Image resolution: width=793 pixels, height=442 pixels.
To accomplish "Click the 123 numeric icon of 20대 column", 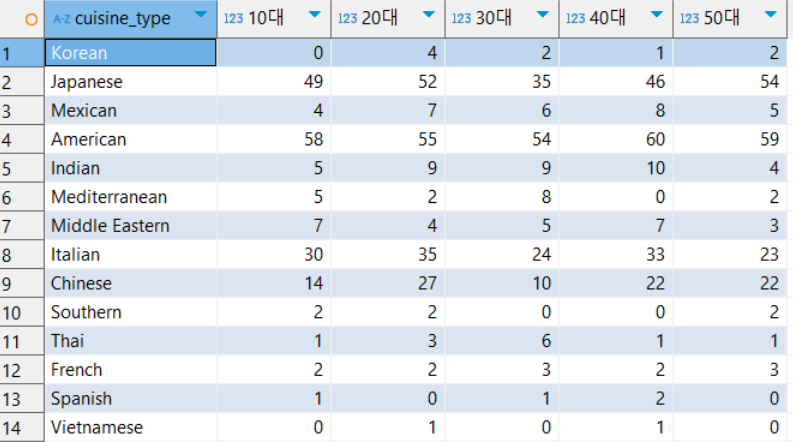I will pos(347,19).
